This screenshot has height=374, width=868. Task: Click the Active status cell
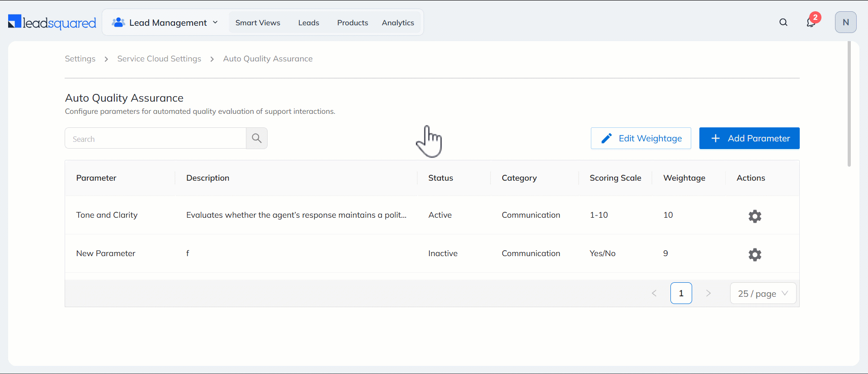click(440, 215)
